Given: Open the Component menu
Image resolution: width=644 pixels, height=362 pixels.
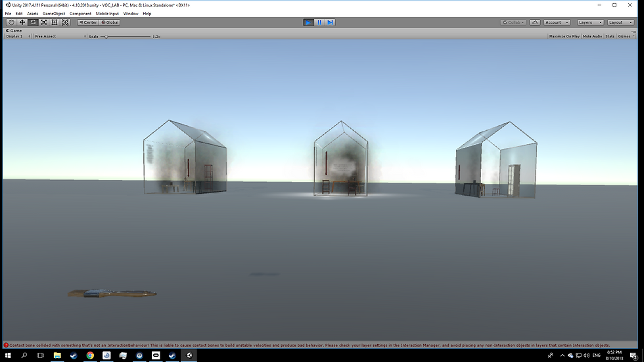Looking at the screenshot, I should 80,14.
